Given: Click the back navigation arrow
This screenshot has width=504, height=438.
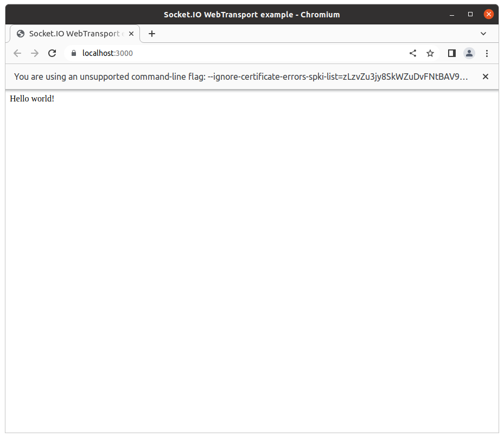Looking at the screenshot, I should [17, 53].
